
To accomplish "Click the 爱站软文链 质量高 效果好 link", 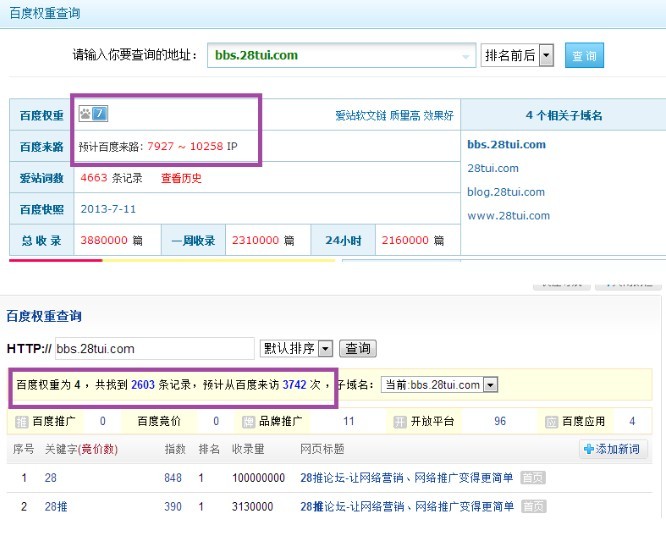I will click(394, 115).
